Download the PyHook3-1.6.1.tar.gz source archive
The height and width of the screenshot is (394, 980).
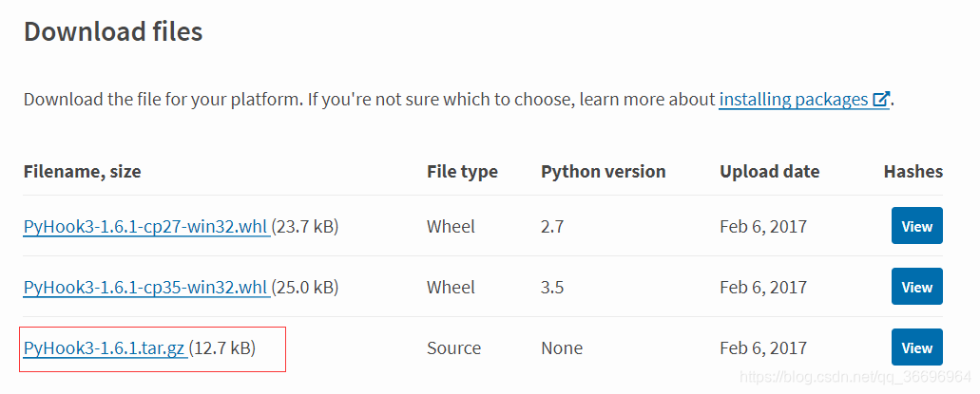click(x=105, y=347)
